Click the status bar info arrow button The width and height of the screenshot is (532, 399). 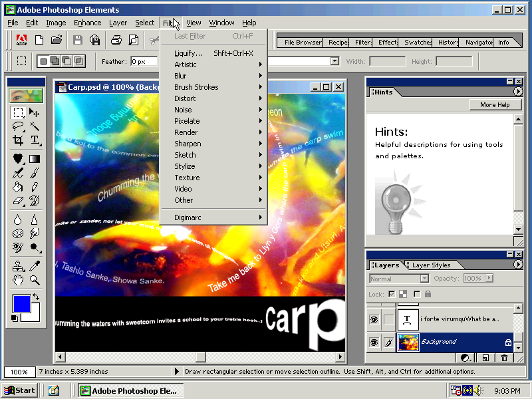tap(176, 372)
